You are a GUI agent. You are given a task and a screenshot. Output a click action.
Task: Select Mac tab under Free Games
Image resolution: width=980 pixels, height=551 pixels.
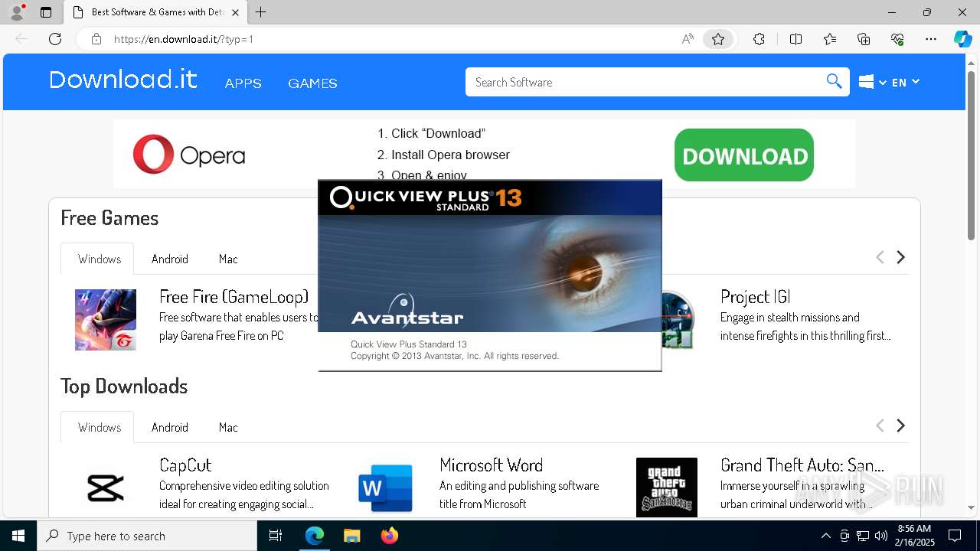tap(228, 259)
